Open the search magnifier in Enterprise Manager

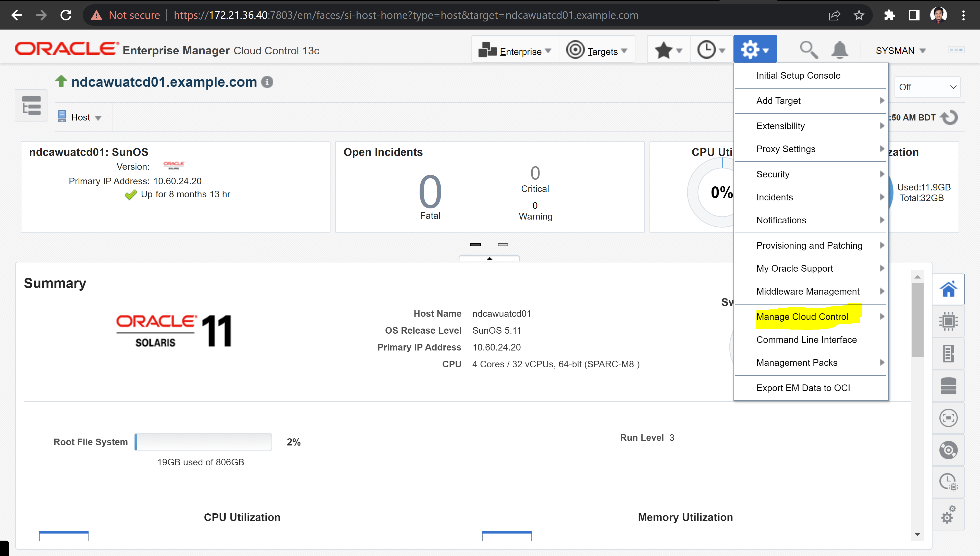point(808,50)
